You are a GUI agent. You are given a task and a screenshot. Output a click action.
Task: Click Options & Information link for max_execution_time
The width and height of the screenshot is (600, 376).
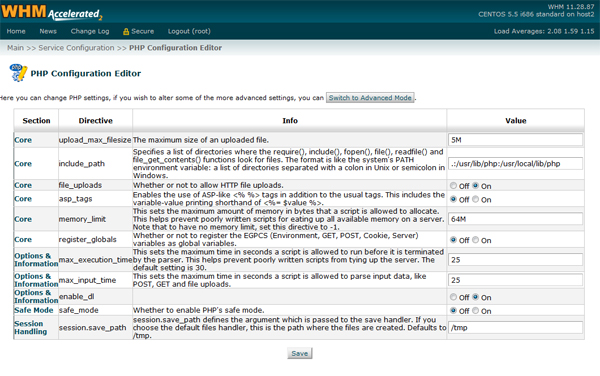[x=36, y=260]
